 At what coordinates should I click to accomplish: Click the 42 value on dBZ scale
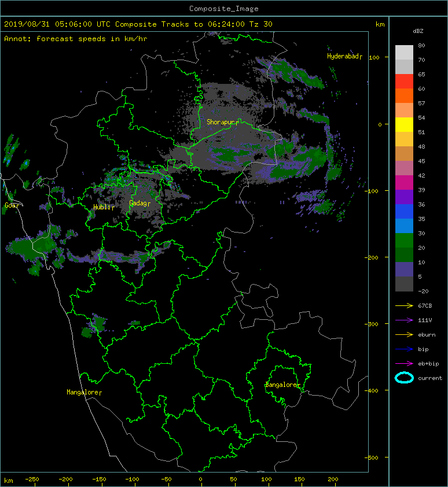(421, 175)
